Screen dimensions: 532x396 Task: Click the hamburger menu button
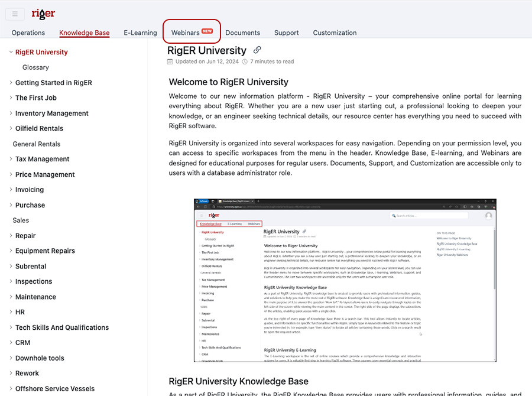[15, 14]
